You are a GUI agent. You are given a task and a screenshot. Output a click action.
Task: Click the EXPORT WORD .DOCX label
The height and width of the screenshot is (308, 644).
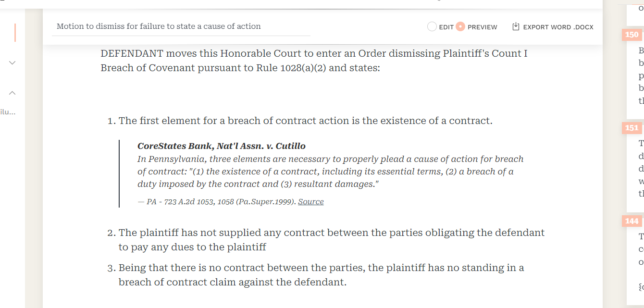tap(558, 27)
